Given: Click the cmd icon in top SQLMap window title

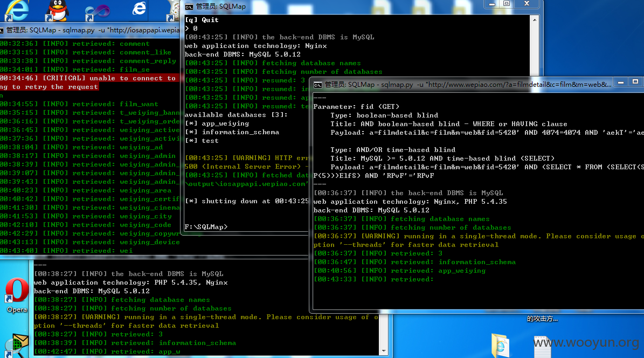Looking at the screenshot, I should (x=189, y=6).
